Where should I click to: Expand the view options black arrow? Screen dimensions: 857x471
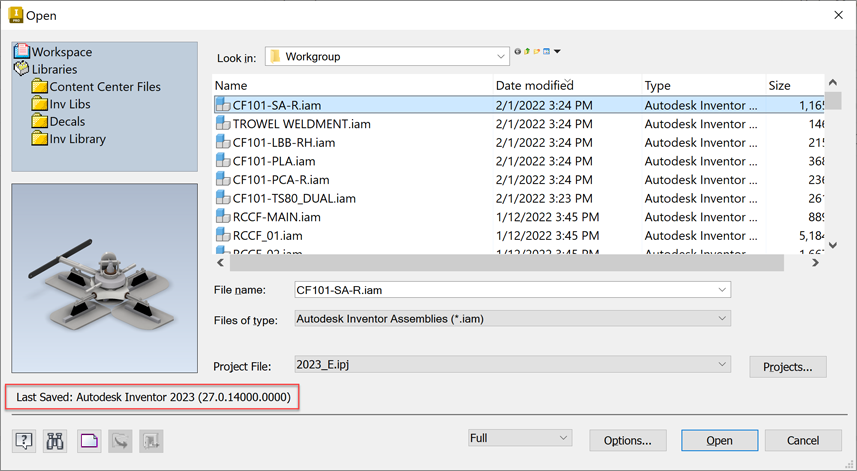(x=557, y=51)
